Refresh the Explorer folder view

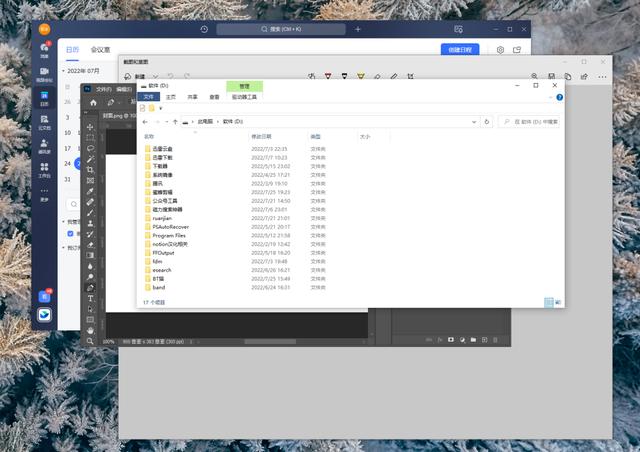[487, 122]
